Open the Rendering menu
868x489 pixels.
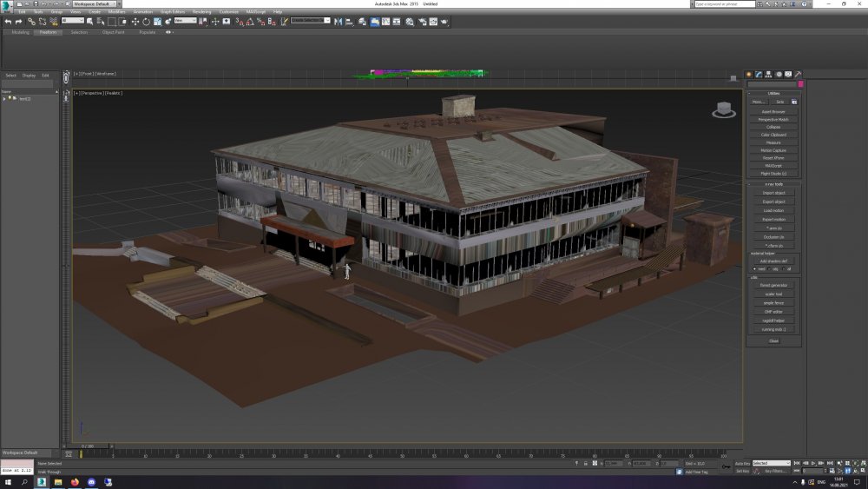pyautogui.click(x=201, y=11)
